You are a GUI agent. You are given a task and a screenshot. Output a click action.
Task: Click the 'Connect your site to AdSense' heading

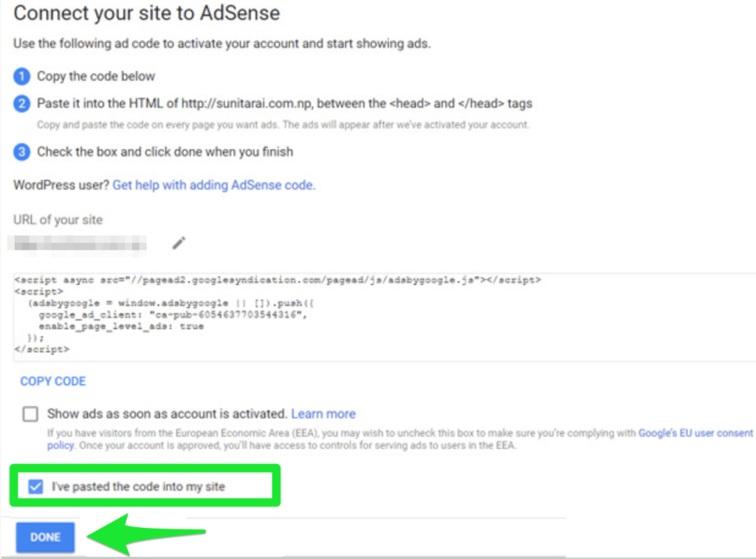coord(147,13)
